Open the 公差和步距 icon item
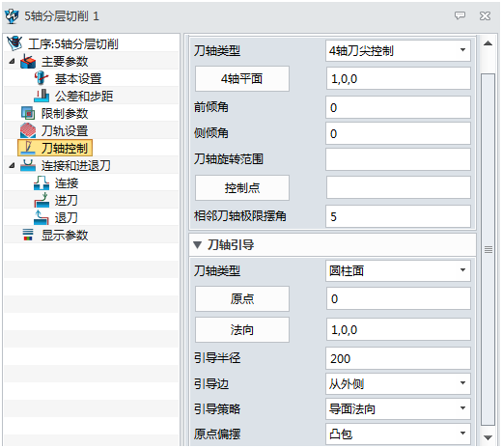Viewport: 502px width, 448px height. (42, 96)
